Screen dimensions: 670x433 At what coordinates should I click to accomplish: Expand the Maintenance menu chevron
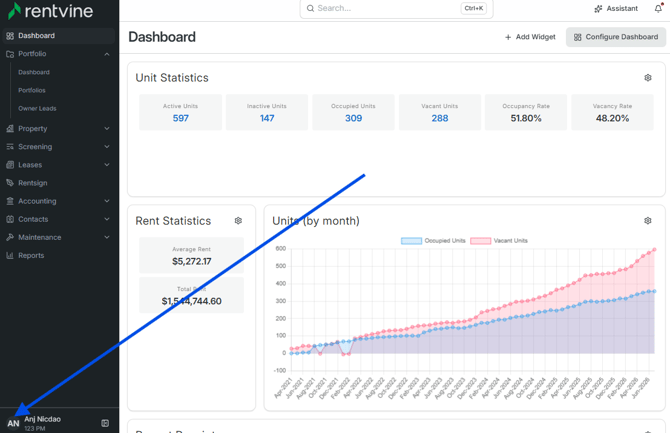pyautogui.click(x=107, y=237)
